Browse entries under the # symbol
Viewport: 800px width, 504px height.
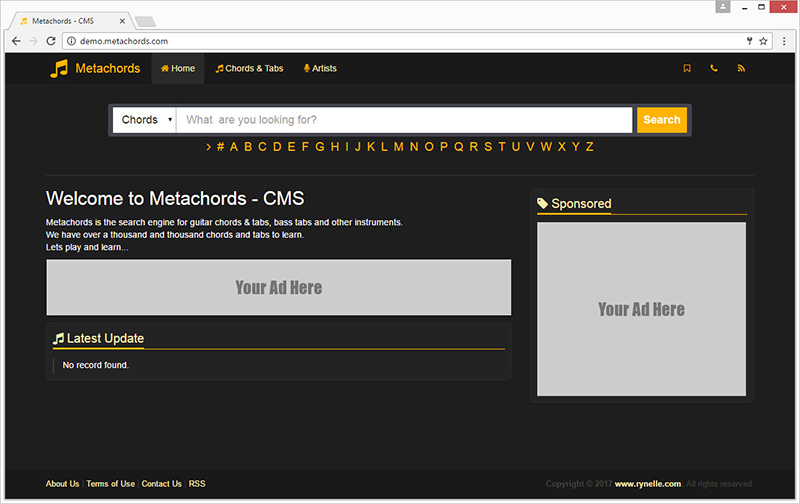coord(220,147)
